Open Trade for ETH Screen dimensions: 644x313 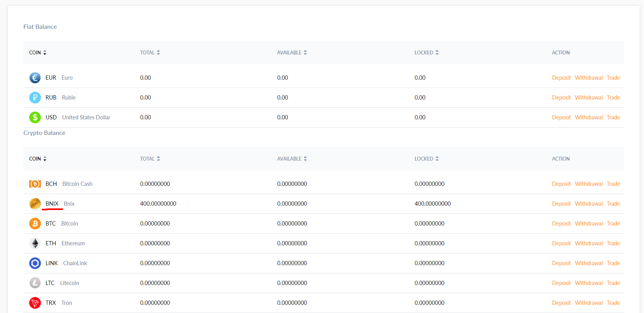613,243
